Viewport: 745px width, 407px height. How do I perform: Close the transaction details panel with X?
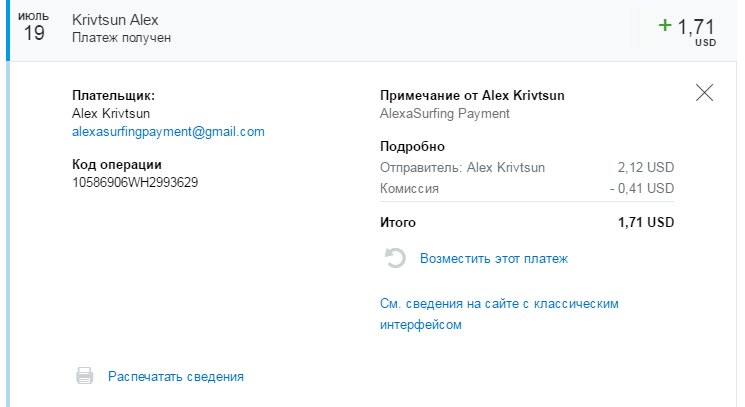pyautogui.click(x=704, y=93)
